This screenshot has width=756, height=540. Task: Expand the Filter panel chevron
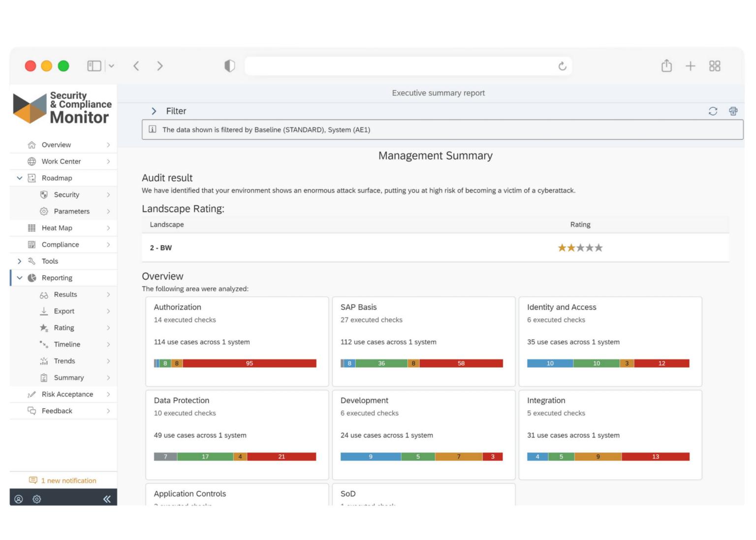click(154, 111)
